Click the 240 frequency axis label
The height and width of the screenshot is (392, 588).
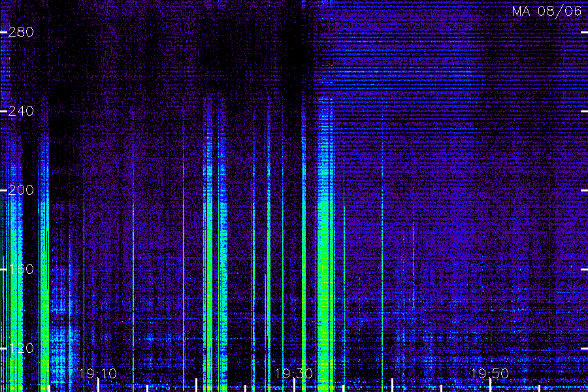pyautogui.click(x=21, y=111)
